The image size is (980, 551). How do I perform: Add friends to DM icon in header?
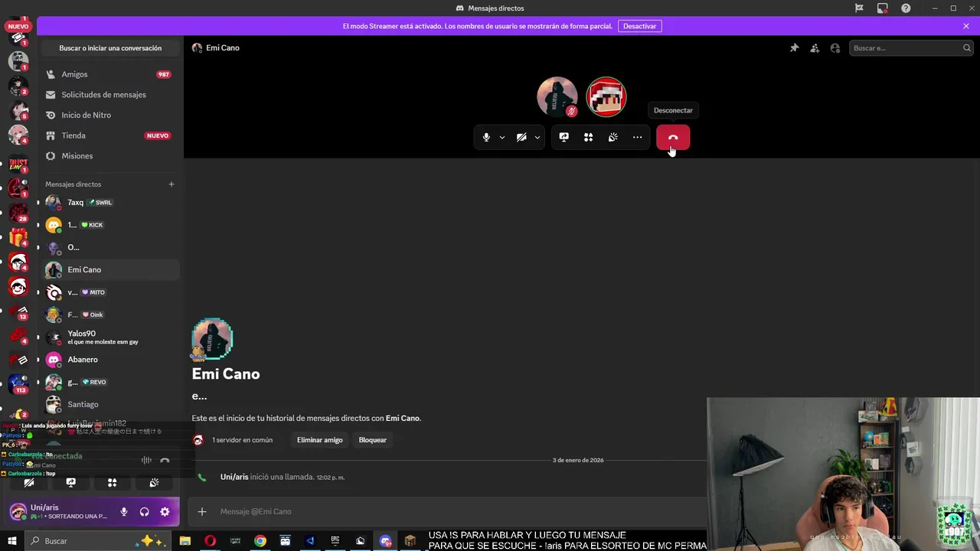(x=815, y=48)
